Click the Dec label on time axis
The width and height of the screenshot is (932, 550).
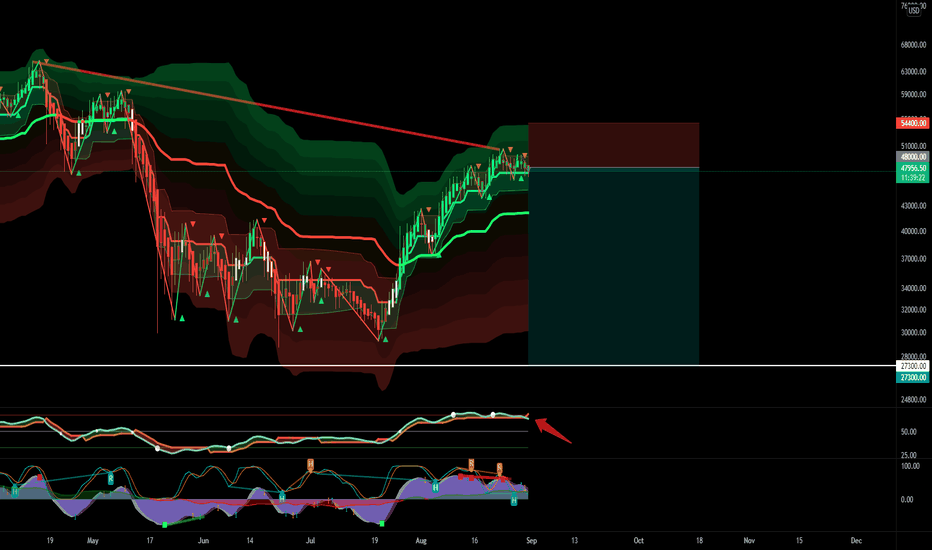tap(856, 540)
